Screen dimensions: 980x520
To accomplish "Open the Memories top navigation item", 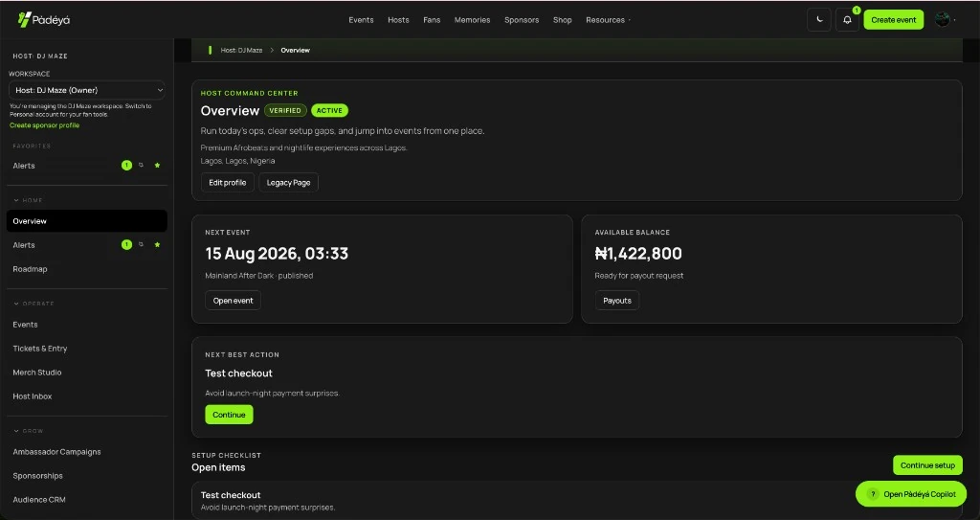I will click(472, 20).
